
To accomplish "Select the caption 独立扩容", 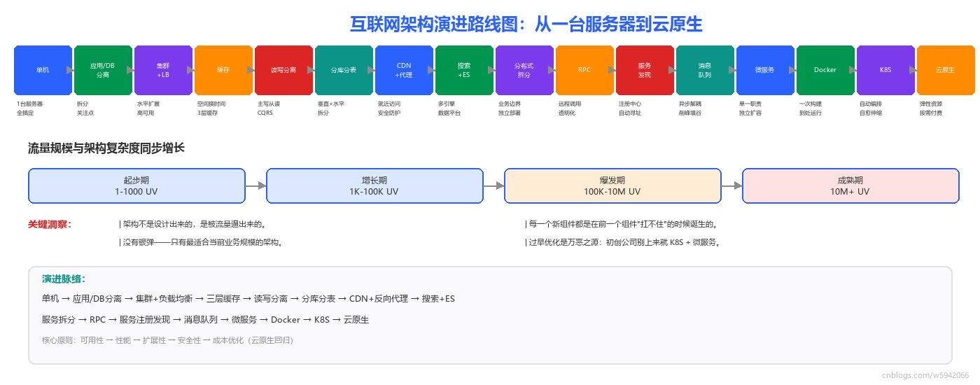I will point(750,113).
